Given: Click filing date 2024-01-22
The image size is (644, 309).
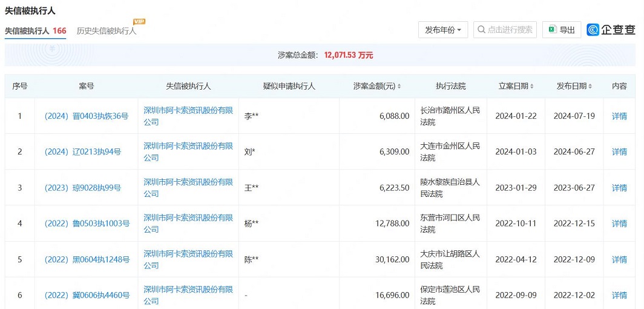Looking at the screenshot, I should tap(516, 116).
